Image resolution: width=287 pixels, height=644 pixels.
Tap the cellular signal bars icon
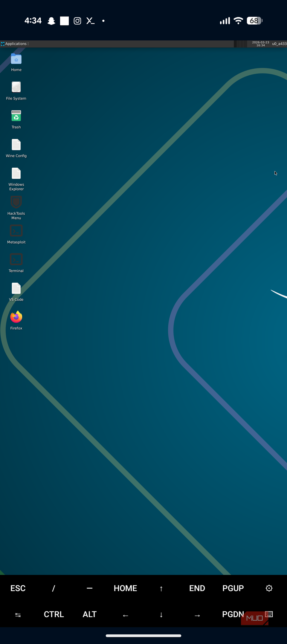(225, 21)
